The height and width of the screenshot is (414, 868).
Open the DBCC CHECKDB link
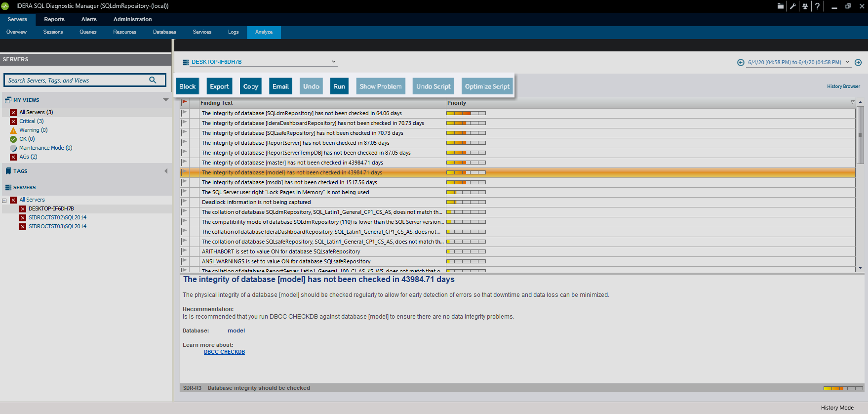click(x=224, y=352)
